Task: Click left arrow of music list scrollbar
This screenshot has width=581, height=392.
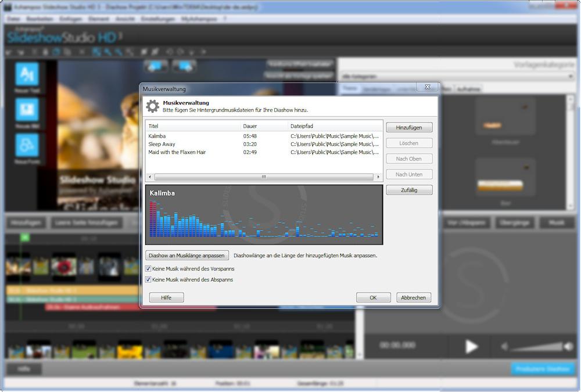Action: pyautogui.click(x=149, y=177)
